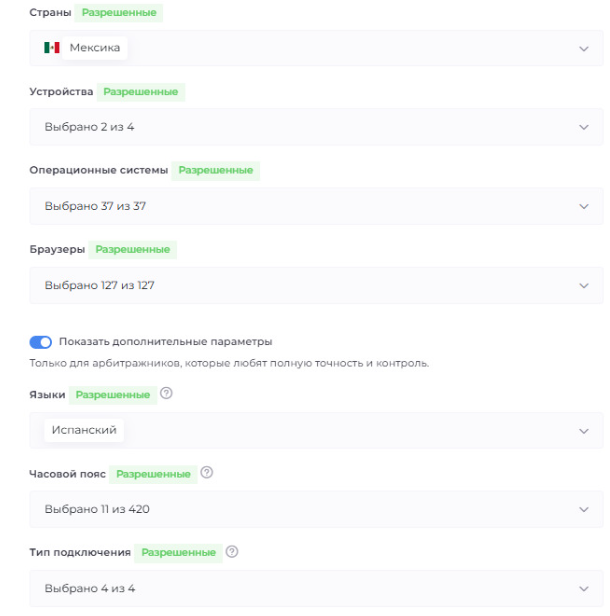The image size is (610, 616).
Task: Toggle Разрешенные badge for Операционные системы
Action: 215,170
